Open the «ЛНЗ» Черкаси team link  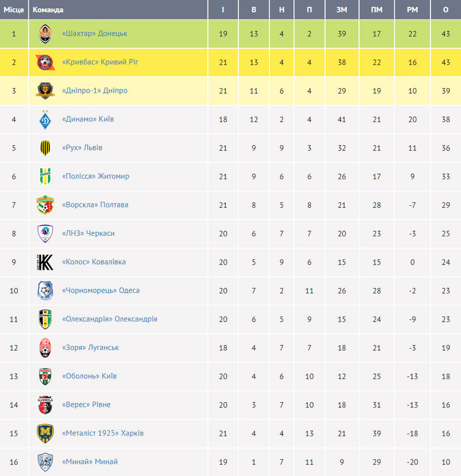[x=88, y=233]
